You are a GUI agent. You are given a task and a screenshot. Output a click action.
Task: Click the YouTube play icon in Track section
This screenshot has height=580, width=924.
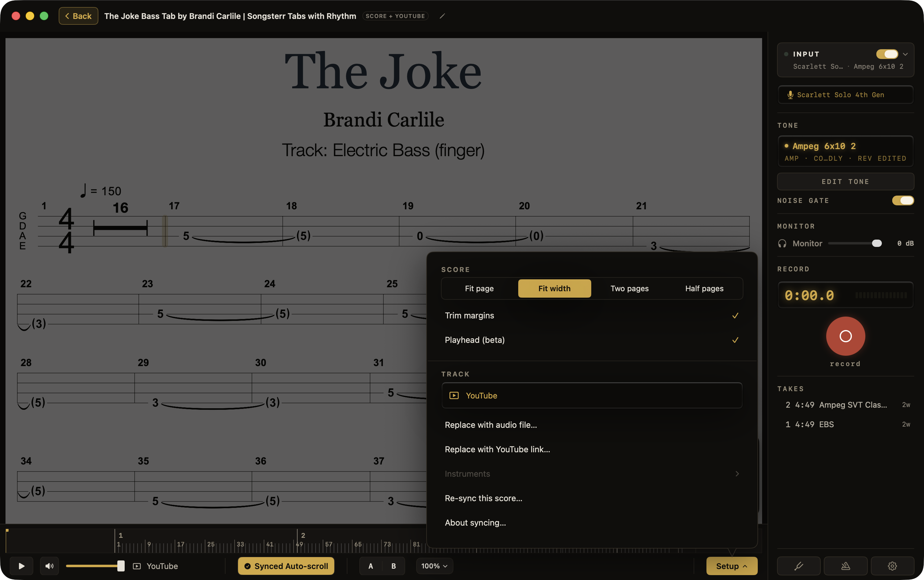coord(454,395)
